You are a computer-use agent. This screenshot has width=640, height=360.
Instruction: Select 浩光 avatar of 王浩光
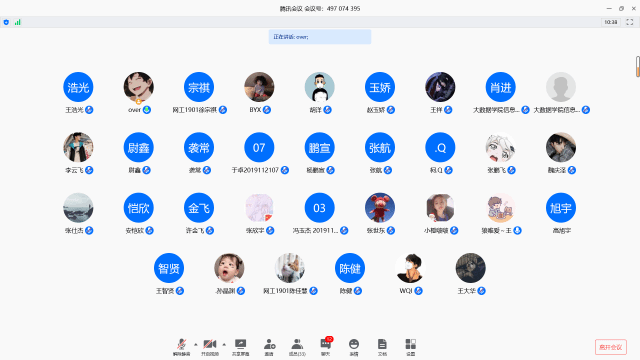pyautogui.click(x=78, y=87)
